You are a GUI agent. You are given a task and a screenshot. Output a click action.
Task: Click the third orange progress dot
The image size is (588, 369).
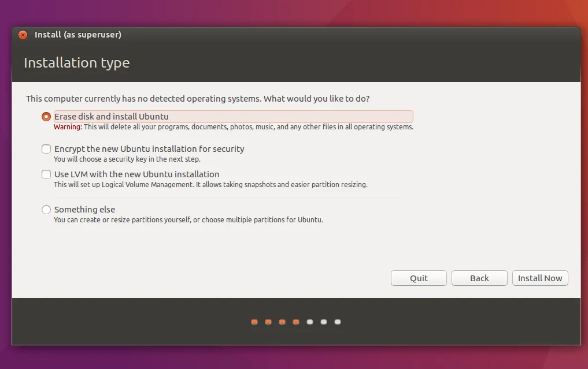click(x=282, y=322)
